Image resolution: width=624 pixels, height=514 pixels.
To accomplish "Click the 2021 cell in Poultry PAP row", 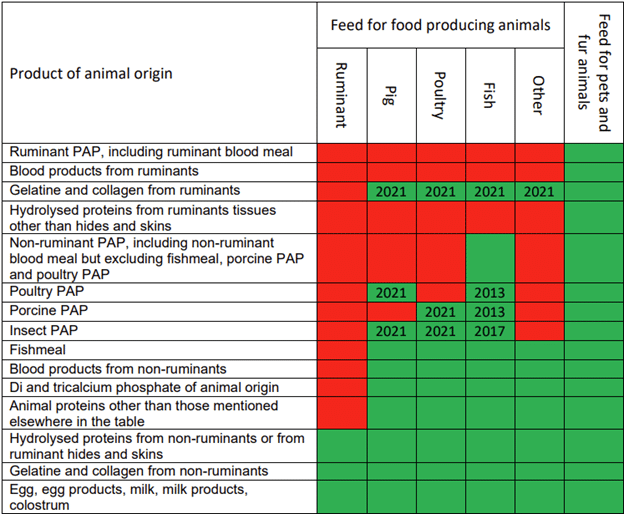I will [391, 293].
